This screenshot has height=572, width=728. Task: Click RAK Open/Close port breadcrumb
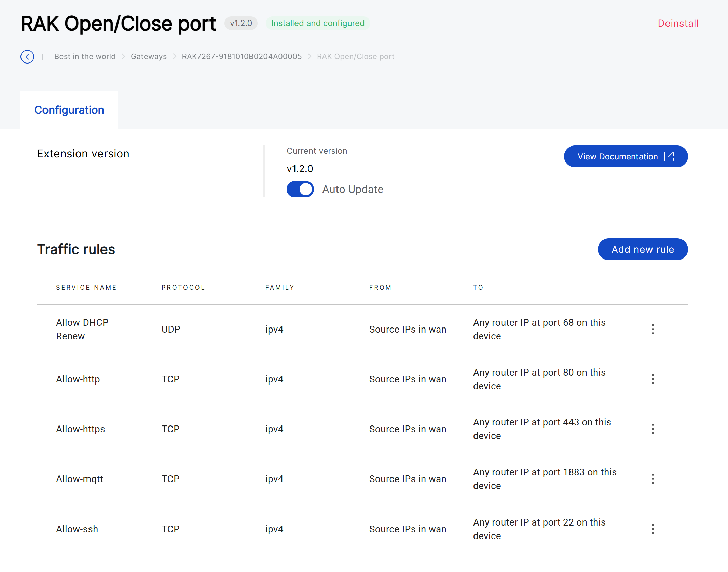coord(355,57)
